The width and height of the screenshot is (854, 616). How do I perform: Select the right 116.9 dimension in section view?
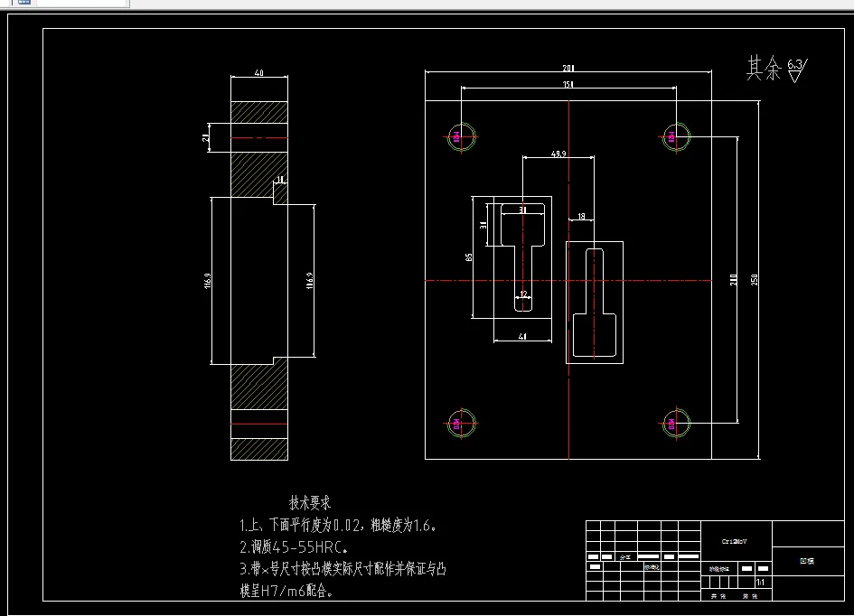click(x=309, y=281)
